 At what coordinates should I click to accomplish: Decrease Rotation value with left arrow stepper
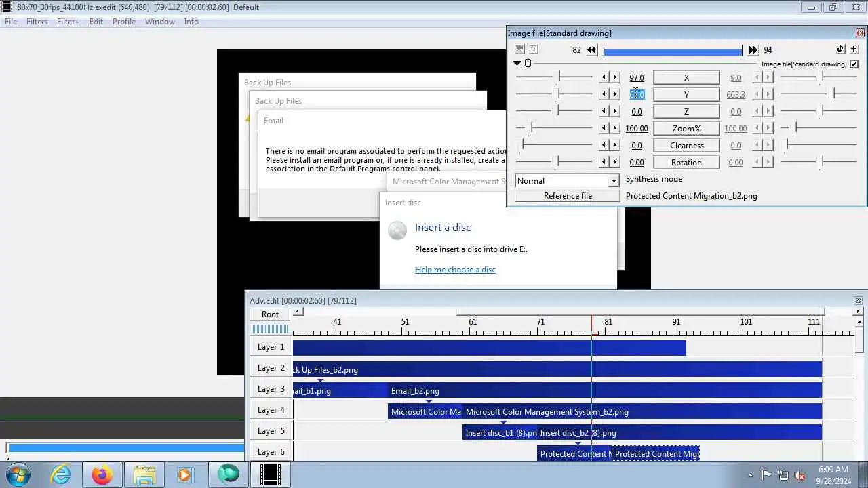click(604, 162)
